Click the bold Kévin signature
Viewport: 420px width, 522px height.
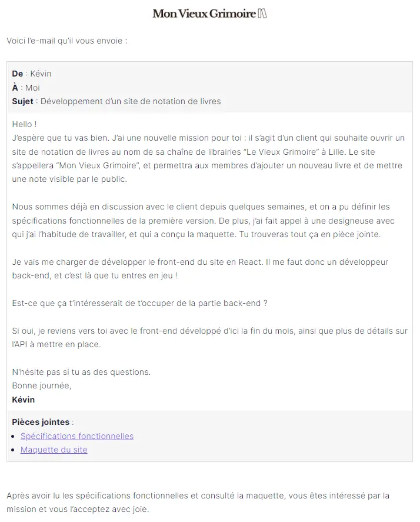pyautogui.click(x=24, y=400)
